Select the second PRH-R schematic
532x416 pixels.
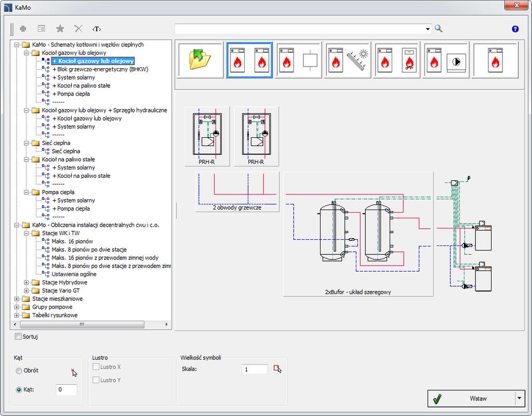tap(256, 137)
